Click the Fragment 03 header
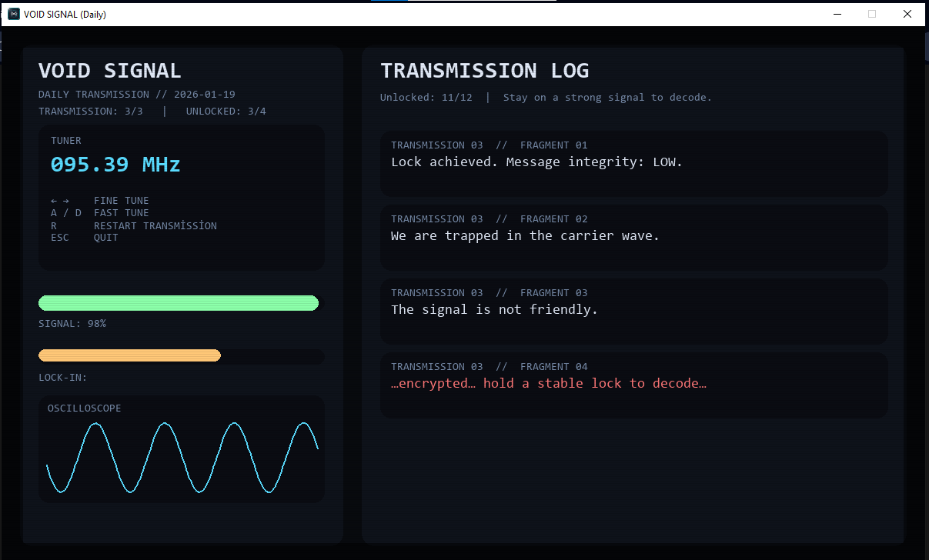The image size is (929, 560). point(490,293)
